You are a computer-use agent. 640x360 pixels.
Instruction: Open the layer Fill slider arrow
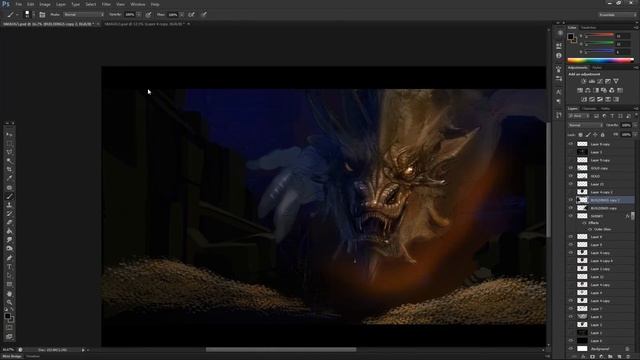pyautogui.click(x=635, y=135)
